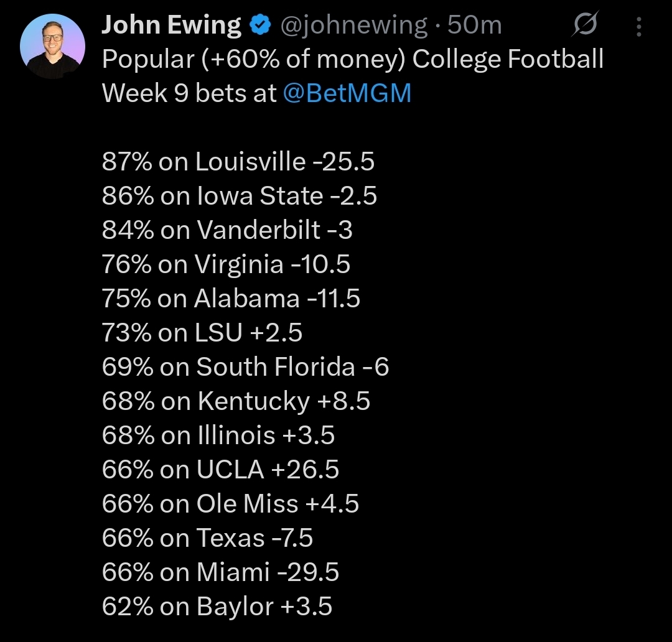The width and height of the screenshot is (672, 642).
Task: Click the 86% on Iowa State line
Action: pos(240,196)
